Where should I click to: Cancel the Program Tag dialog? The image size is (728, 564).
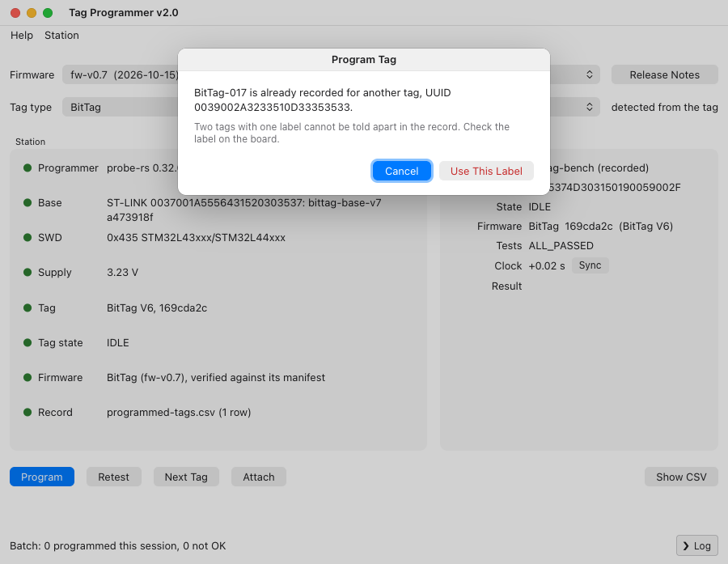[401, 171]
